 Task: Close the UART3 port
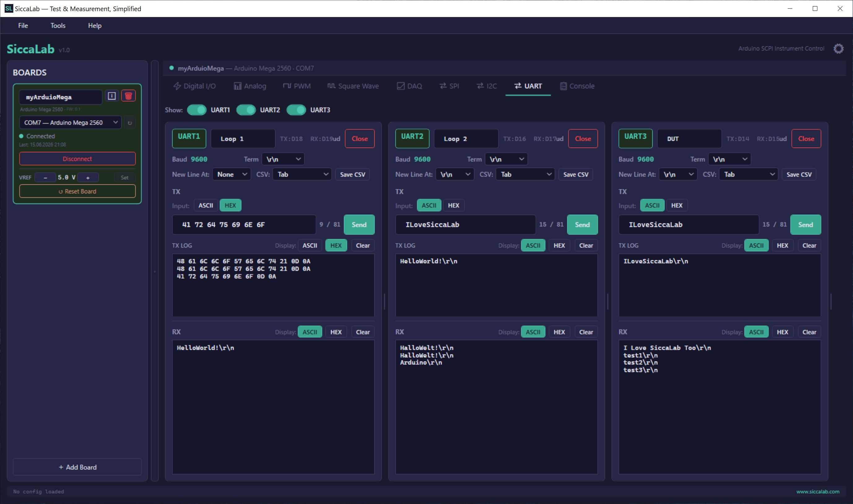point(807,139)
